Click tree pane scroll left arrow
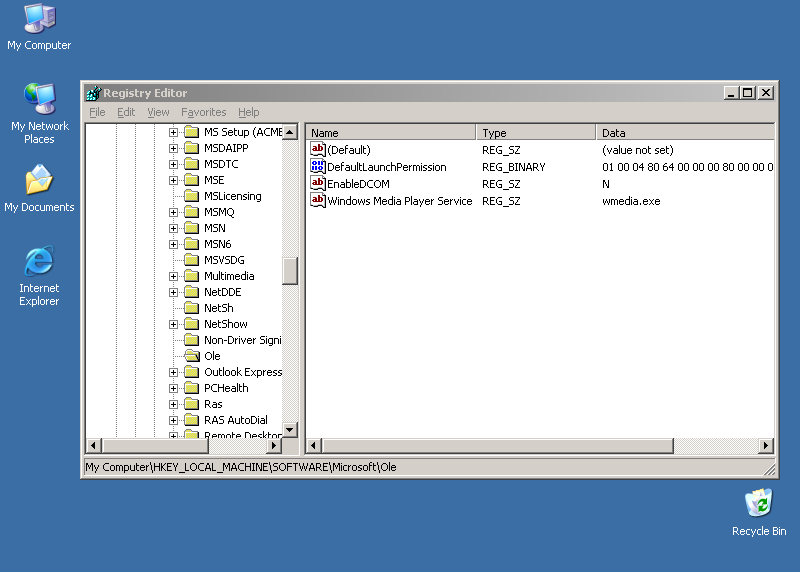The width and height of the screenshot is (800, 572). [x=93, y=446]
